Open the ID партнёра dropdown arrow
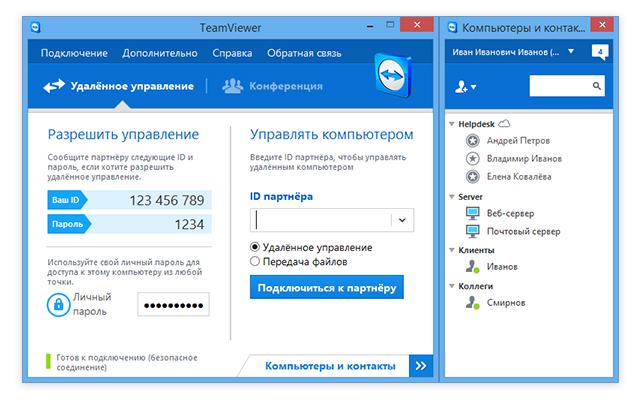Image resolution: width=641 pixels, height=401 pixels. tap(402, 220)
